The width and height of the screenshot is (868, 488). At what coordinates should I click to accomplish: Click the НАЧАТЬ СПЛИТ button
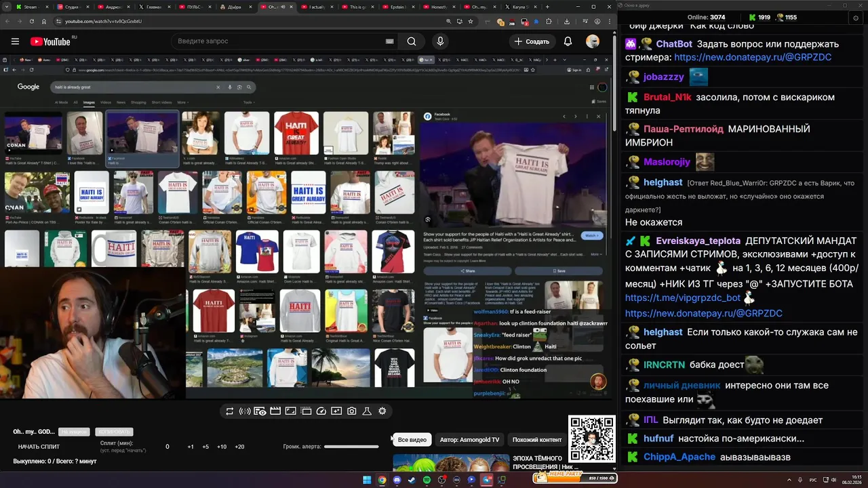point(39,447)
